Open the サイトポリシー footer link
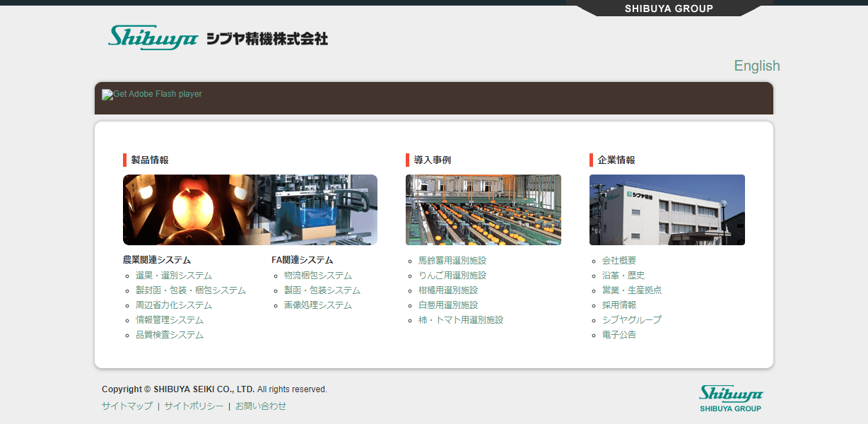The height and width of the screenshot is (424, 868). (x=193, y=406)
